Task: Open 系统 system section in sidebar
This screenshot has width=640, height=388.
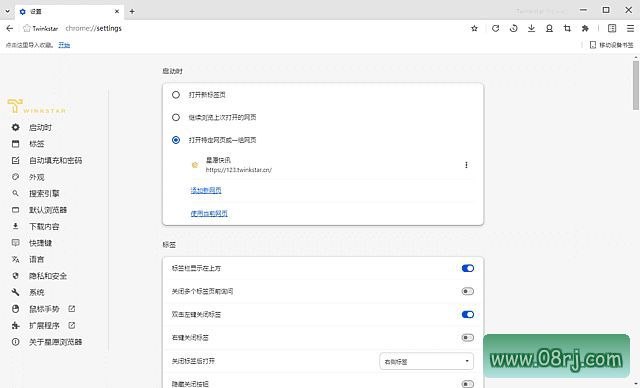Action: 36,293
